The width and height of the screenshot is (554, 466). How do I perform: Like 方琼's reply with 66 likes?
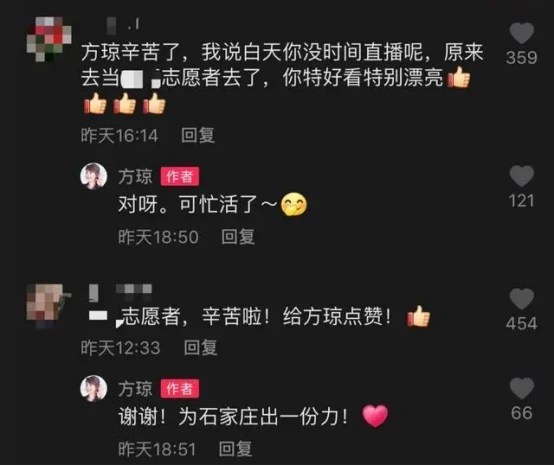point(521,388)
